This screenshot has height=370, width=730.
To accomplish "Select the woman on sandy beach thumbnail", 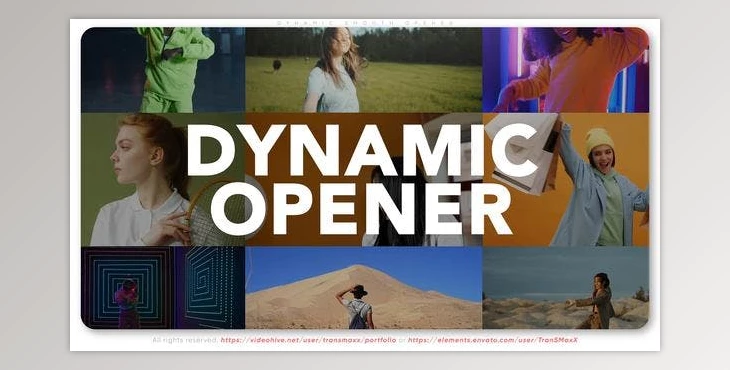I will point(566,288).
